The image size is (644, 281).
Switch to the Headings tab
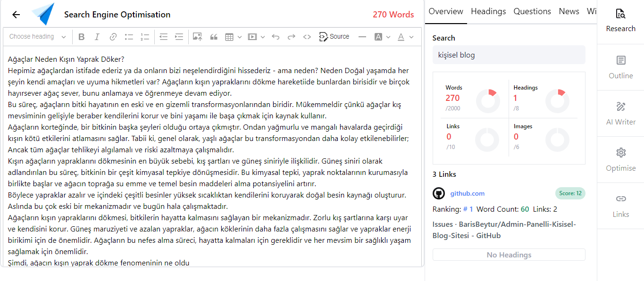pyautogui.click(x=488, y=11)
